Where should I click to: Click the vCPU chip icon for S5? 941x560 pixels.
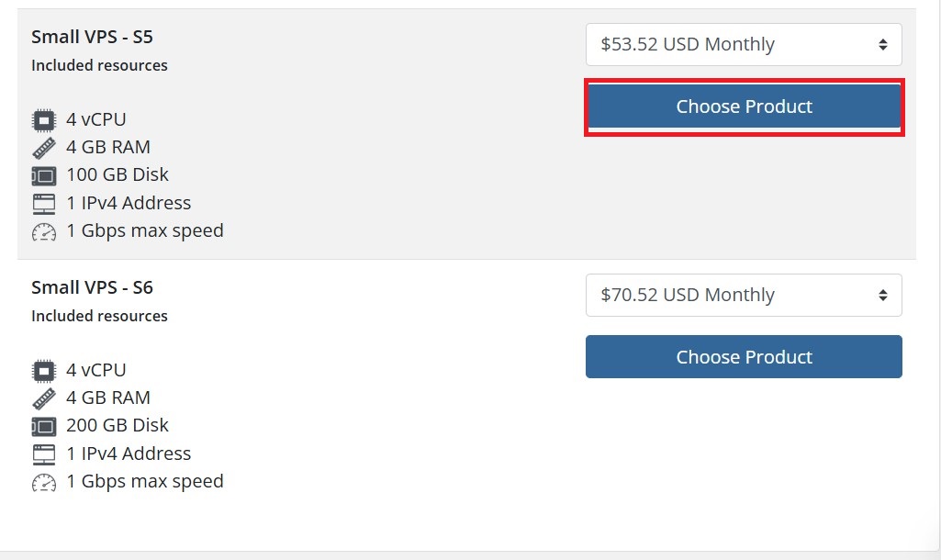pyautogui.click(x=44, y=120)
